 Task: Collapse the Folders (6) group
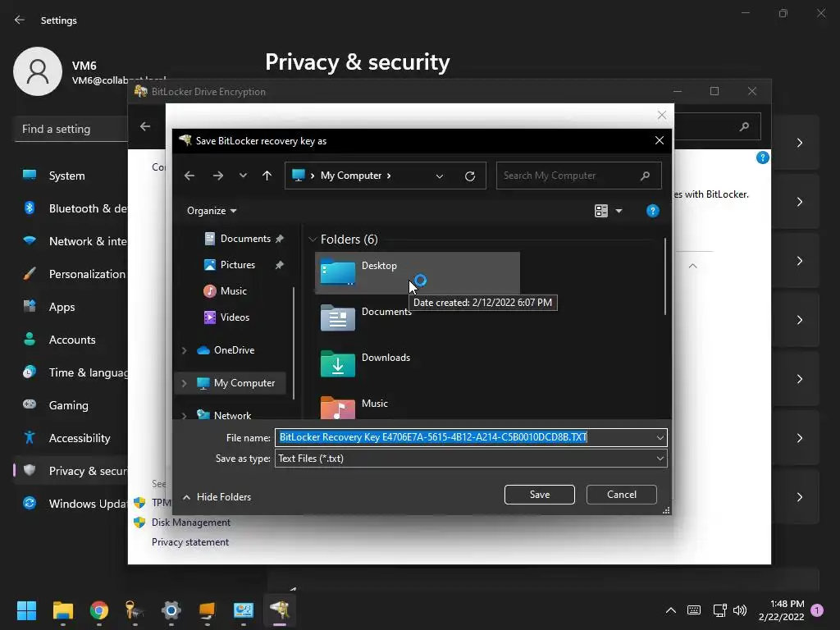[x=313, y=240]
